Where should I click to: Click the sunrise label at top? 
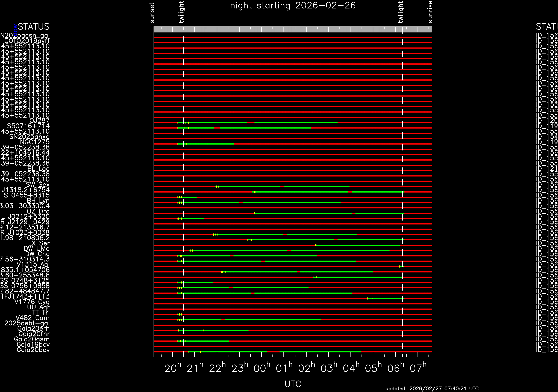pyautogui.click(x=430, y=12)
